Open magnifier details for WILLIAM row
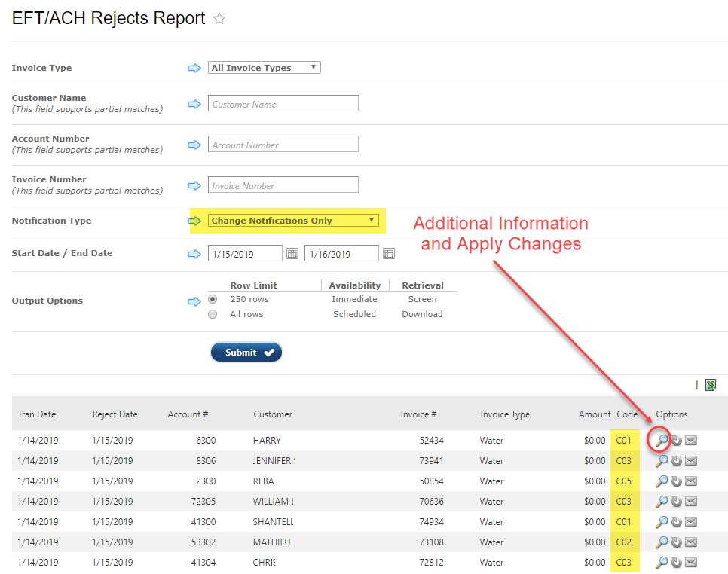 click(x=662, y=502)
